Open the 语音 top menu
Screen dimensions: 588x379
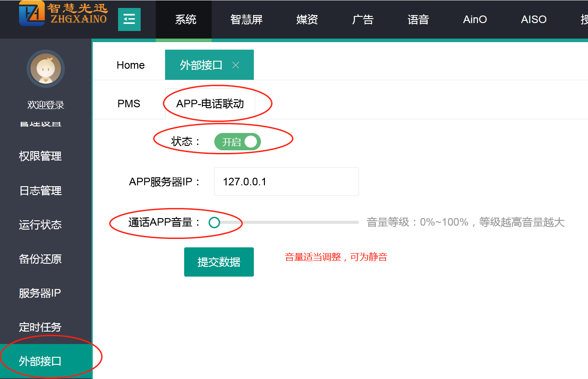pos(418,20)
